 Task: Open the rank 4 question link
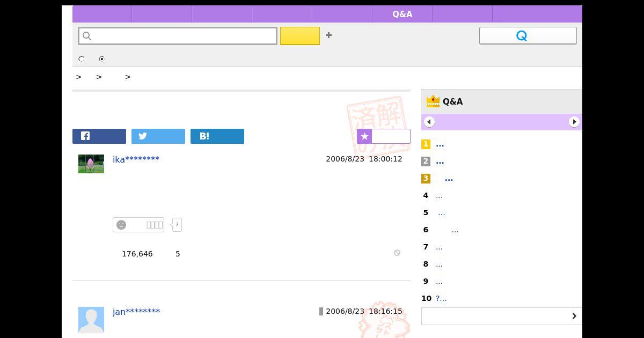(439, 196)
